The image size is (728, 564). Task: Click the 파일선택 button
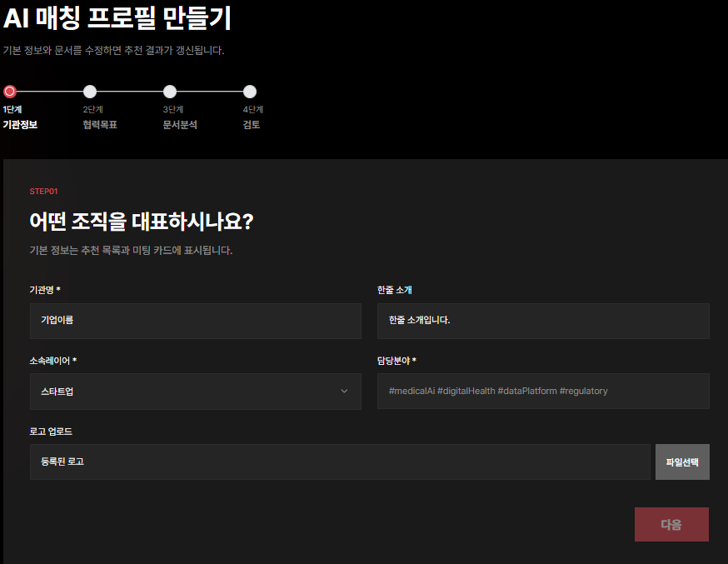682,462
